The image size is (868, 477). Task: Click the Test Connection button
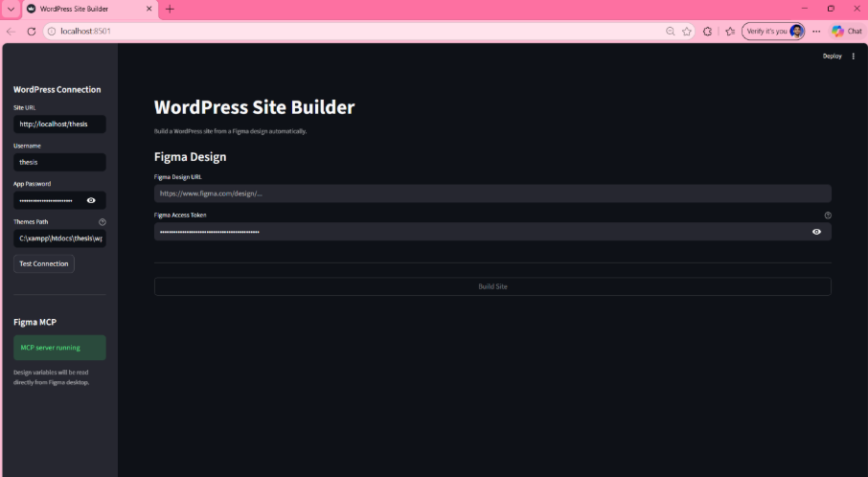click(44, 263)
